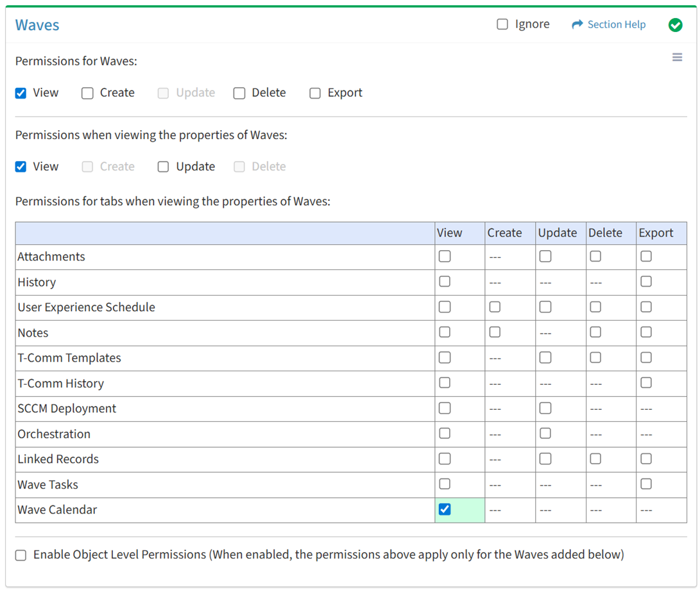Enable Update permission for Waves properties
700x590 pixels.
click(x=164, y=167)
